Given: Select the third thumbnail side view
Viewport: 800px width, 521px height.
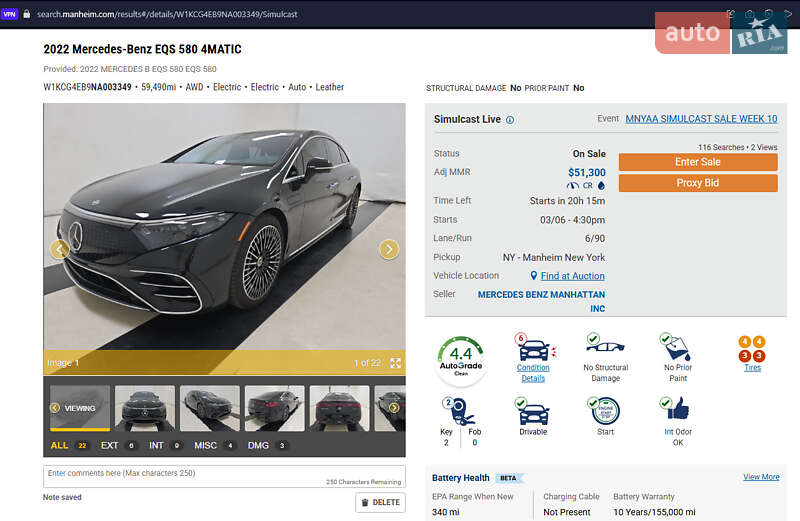Looking at the screenshot, I should coord(210,408).
